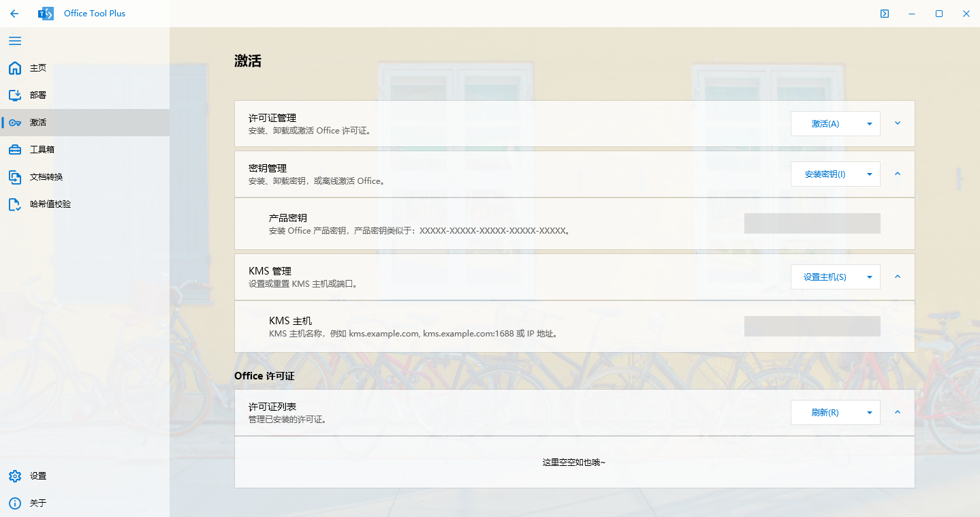This screenshot has width=980, height=517.
Task: Click the Office 许可证 section label
Action: [264, 376]
